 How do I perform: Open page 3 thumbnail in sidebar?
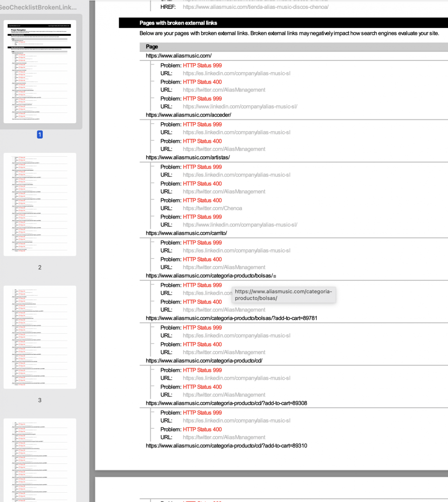tap(40, 337)
